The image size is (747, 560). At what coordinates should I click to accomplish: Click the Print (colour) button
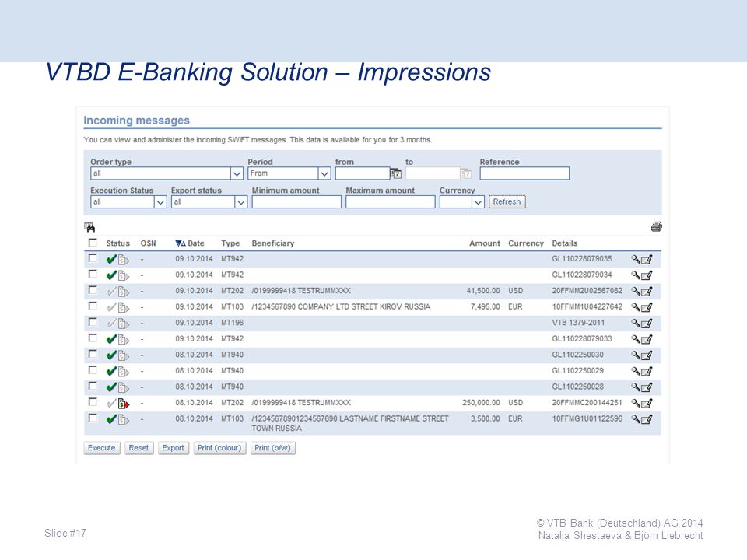(219, 448)
